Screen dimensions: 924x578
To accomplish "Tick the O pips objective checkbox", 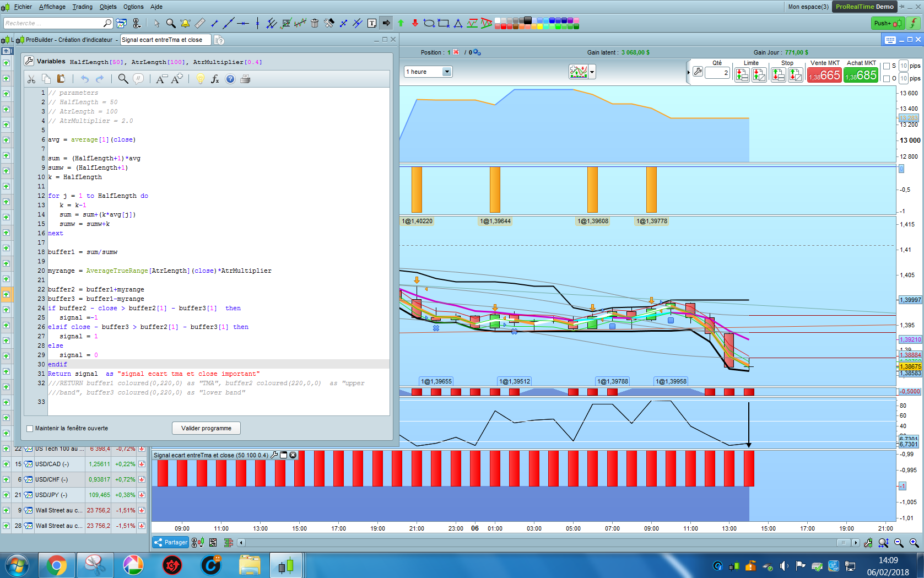I will point(887,79).
